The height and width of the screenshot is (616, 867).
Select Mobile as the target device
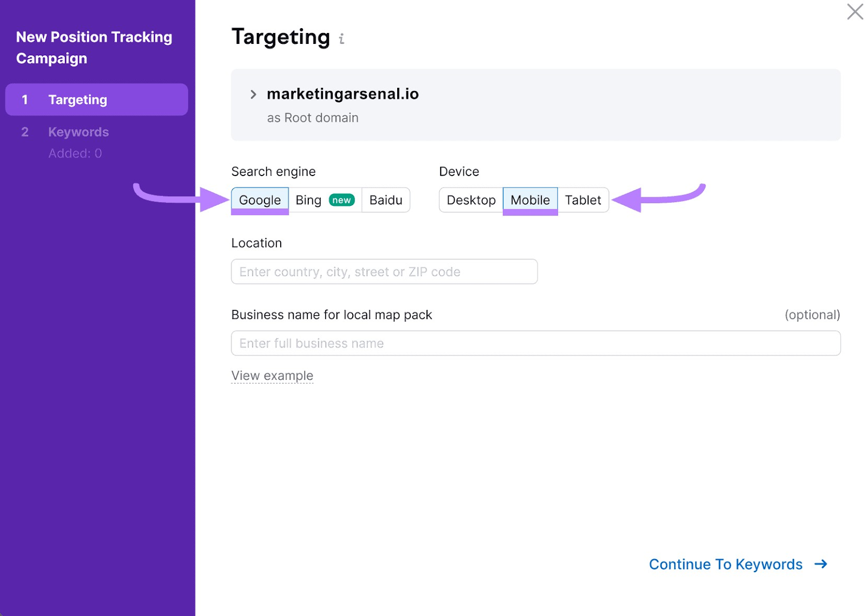tap(530, 200)
